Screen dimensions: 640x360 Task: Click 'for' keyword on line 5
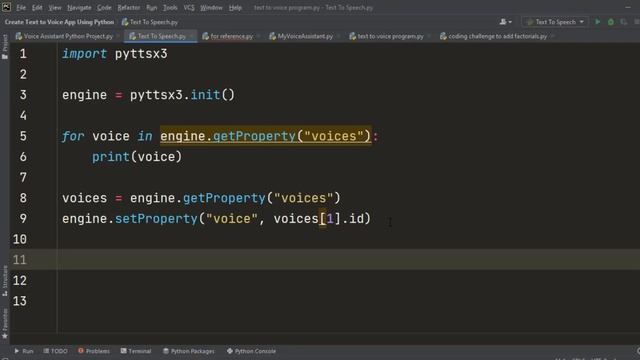click(73, 136)
